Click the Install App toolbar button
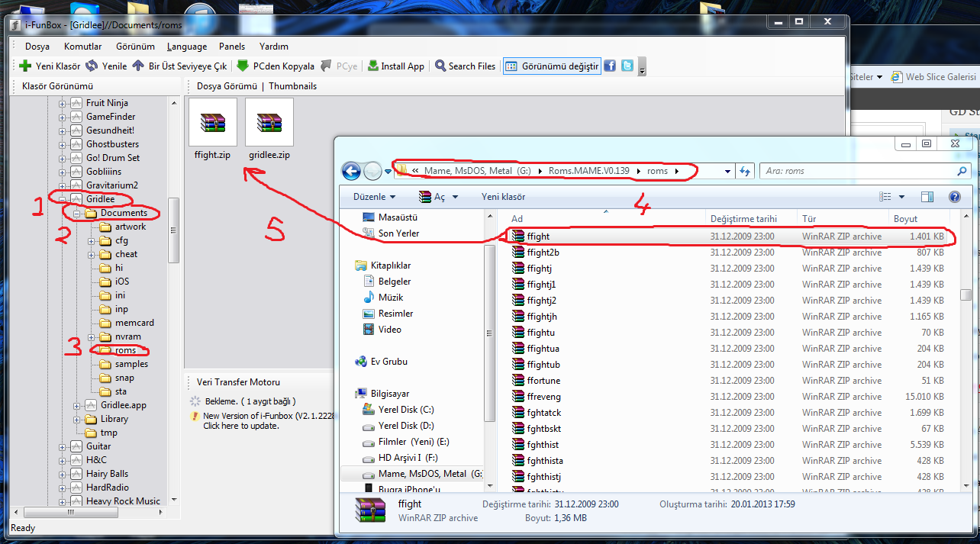This screenshot has height=544, width=980. (x=395, y=66)
